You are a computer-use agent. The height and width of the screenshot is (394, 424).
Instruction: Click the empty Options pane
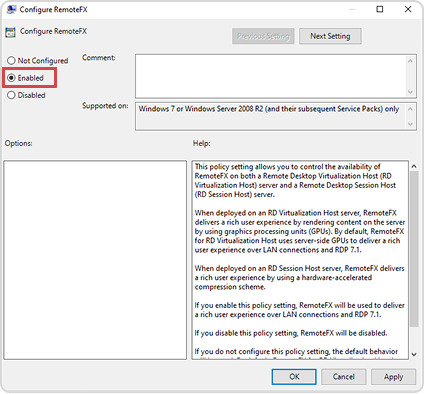[95, 260]
